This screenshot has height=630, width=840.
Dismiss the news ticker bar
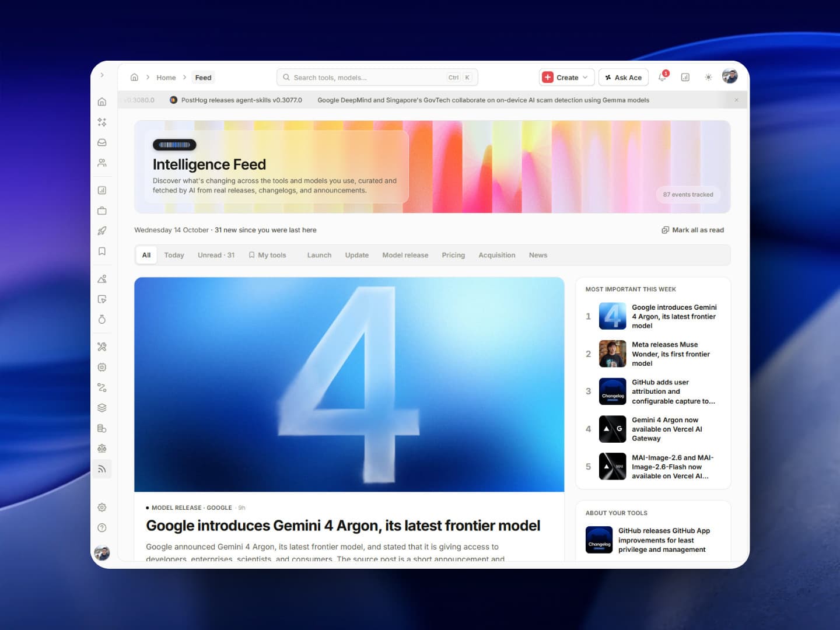tap(736, 100)
